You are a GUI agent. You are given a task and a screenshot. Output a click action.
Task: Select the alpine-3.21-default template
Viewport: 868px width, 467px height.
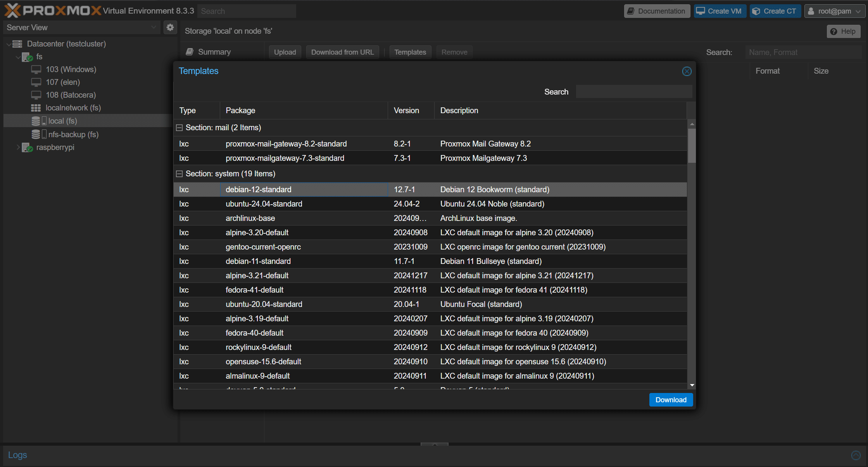coord(430,276)
